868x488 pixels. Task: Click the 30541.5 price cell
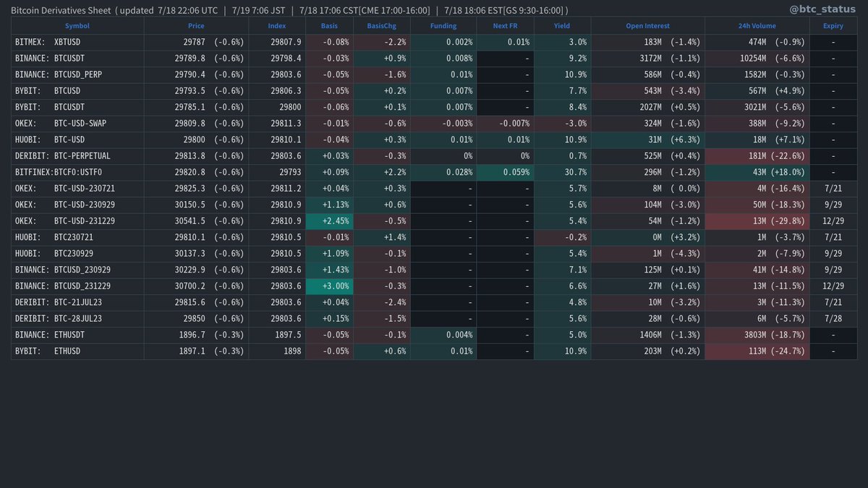coord(196,221)
